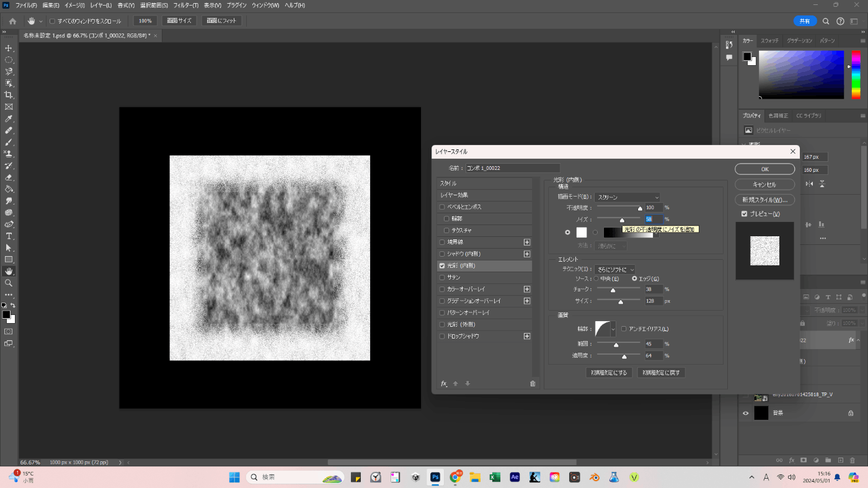
Task: Click the white glow color swatch
Action: [582, 233]
